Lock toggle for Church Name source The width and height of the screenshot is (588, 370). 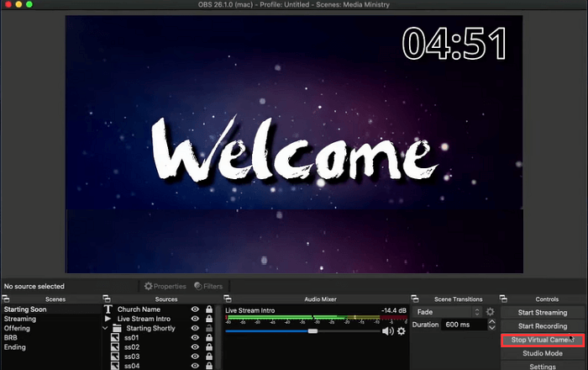(208, 309)
